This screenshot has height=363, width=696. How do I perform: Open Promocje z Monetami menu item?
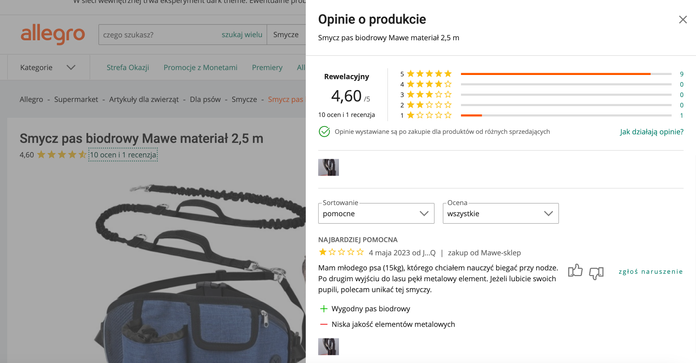(200, 67)
